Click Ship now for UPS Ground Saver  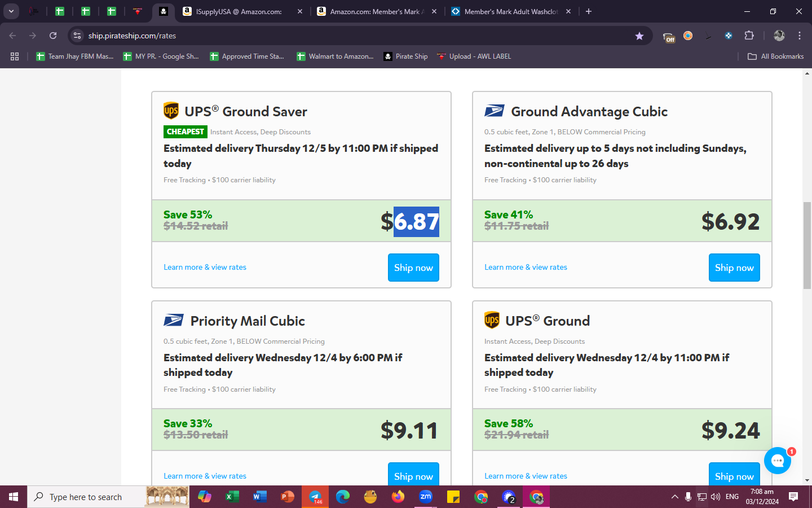[413, 268]
